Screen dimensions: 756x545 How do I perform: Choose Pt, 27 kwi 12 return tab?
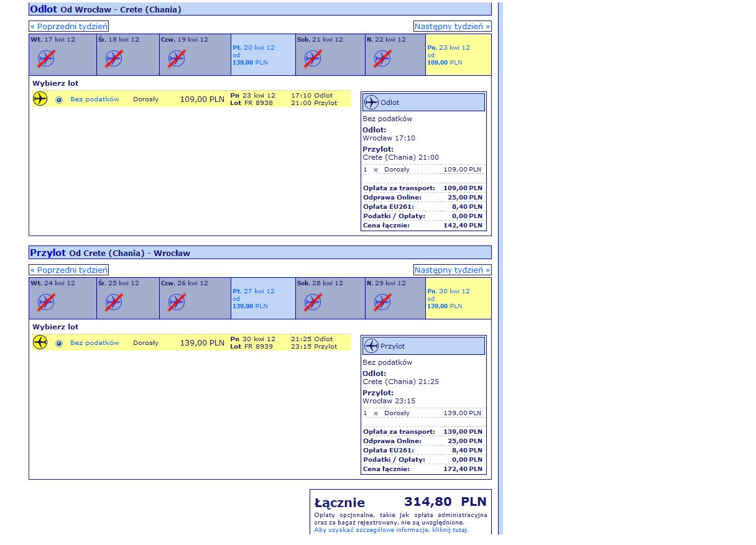click(263, 298)
